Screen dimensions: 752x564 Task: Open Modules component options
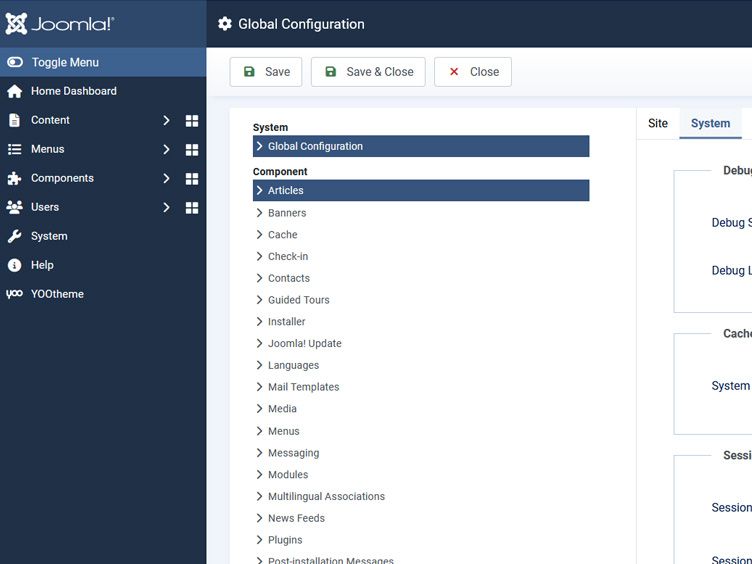(288, 474)
